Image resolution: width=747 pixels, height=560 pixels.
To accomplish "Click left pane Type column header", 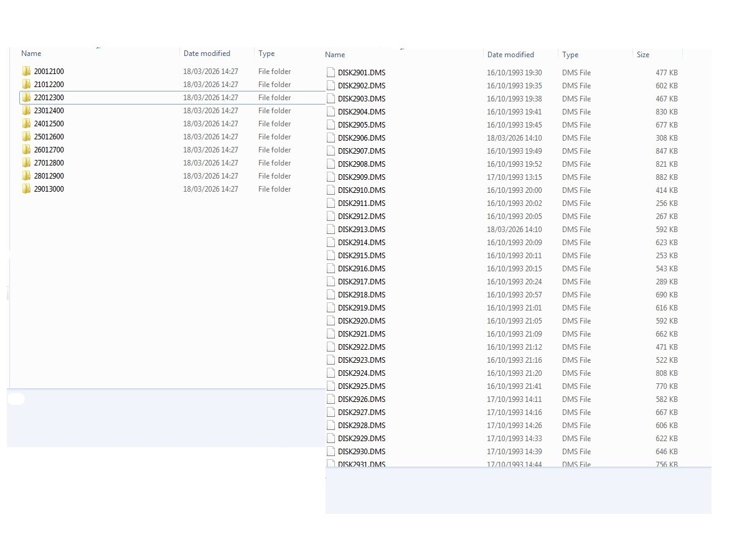I will point(266,54).
